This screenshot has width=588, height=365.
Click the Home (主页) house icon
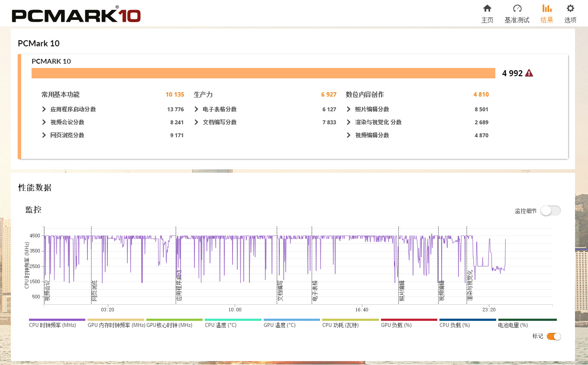pos(487,8)
